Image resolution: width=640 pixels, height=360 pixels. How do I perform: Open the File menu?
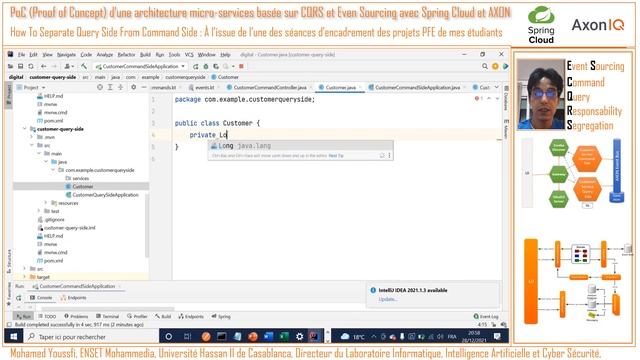(21, 55)
